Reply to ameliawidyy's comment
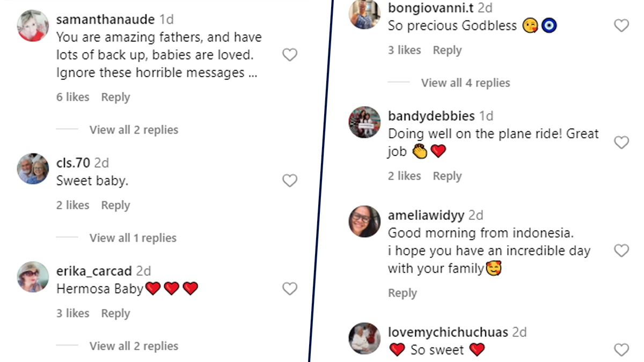This screenshot has width=644, height=362. point(402,293)
